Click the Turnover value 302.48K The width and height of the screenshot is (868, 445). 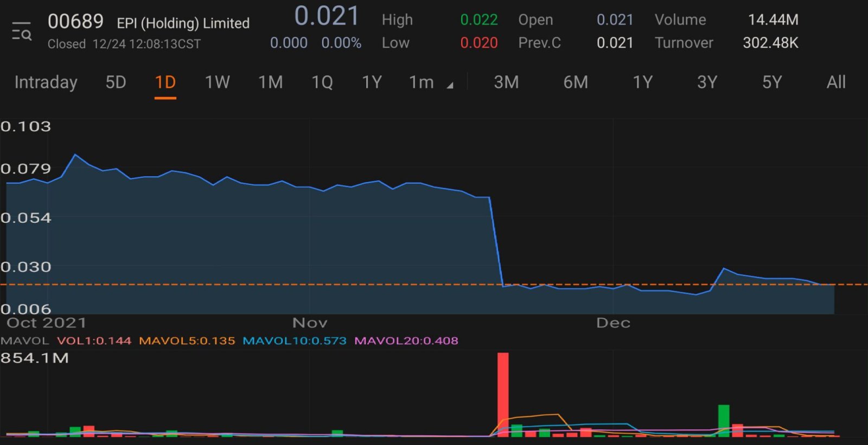click(770, 43)
